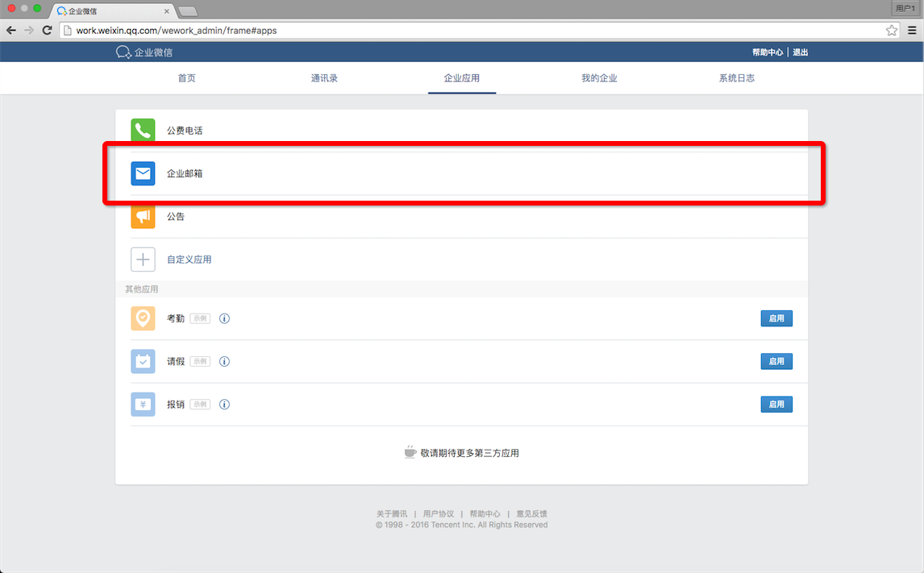This screenshot has width=924, height=573.
Task: Click 启用 to activate 报销
Action: [x=776, y=404]
